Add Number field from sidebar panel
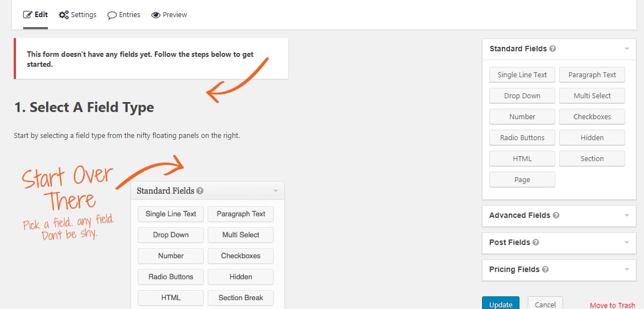 (x=522, y=117)
